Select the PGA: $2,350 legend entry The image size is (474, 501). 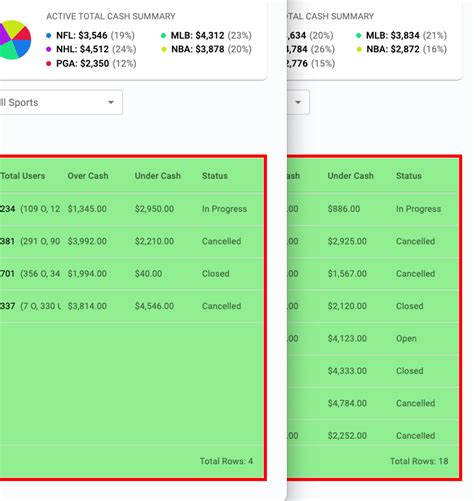91,63
